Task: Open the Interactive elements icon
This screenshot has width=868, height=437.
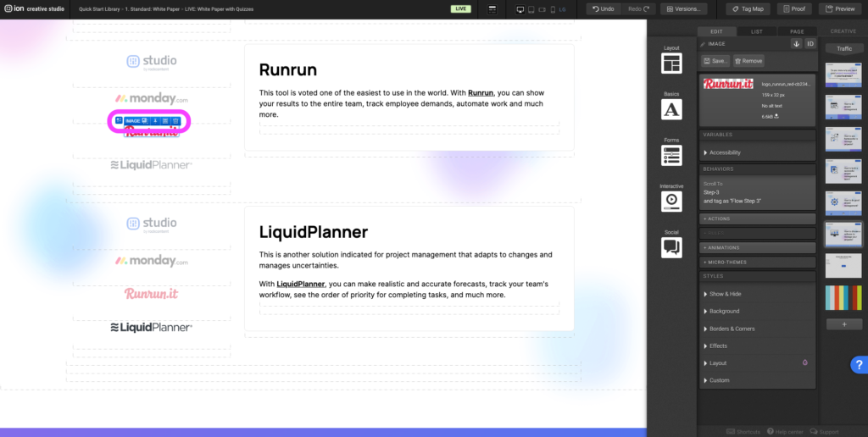Action: 671,201
